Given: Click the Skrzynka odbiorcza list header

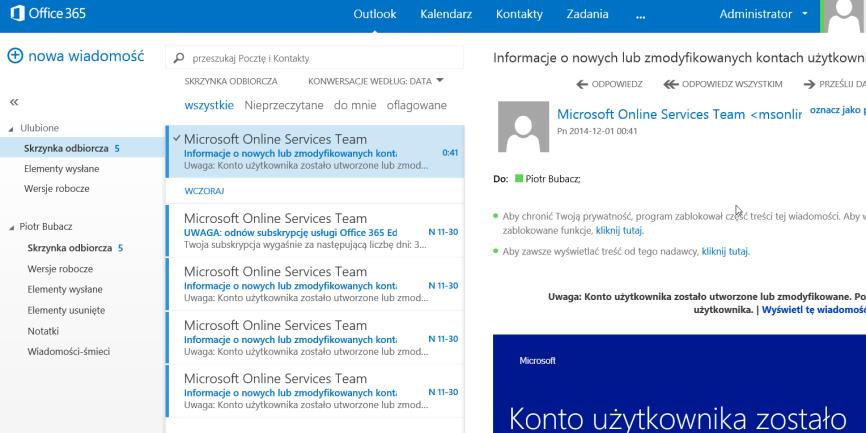Looking at the screenshot, I should pos(231,81).
